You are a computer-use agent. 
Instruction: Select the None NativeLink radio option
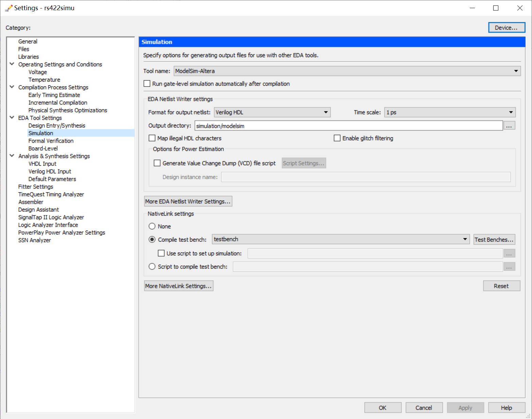click(x=152, y=226)
